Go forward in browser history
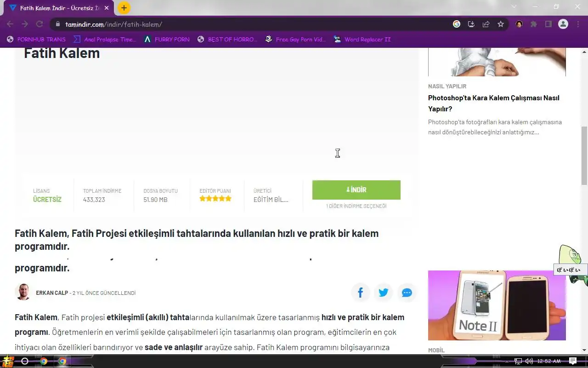Image resolution: width=588 pixels, height=368 pixels. coord(25,24)
